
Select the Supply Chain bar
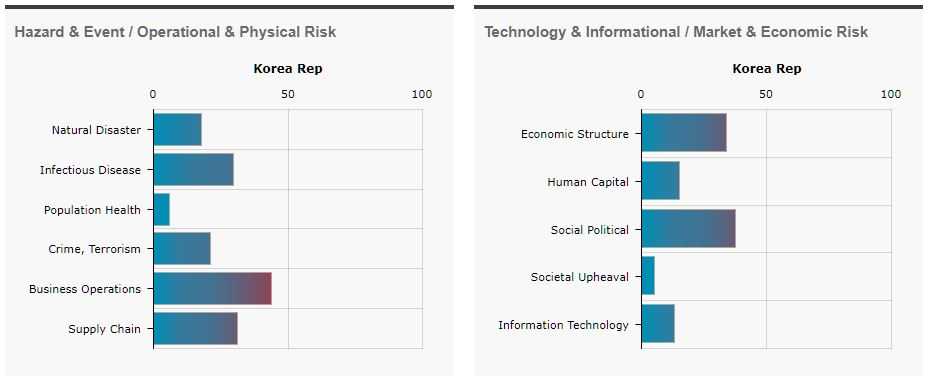coord(196,329)
